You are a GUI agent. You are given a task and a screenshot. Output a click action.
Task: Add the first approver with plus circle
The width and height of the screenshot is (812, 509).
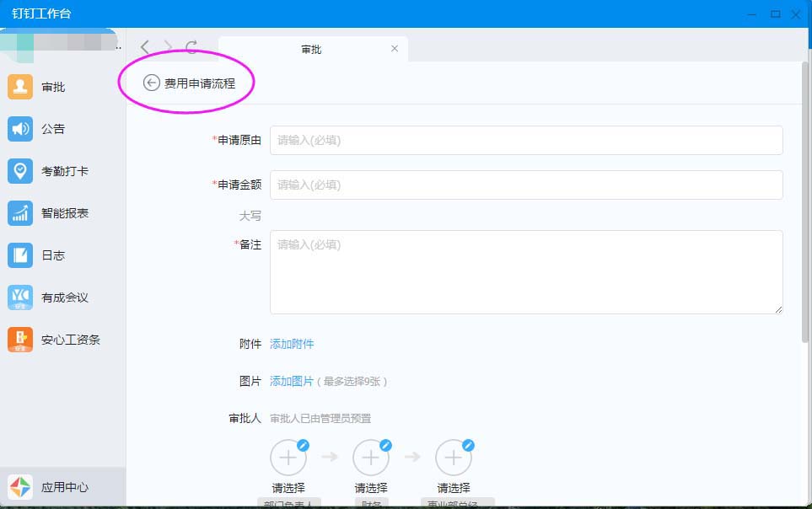pos(288,458)
